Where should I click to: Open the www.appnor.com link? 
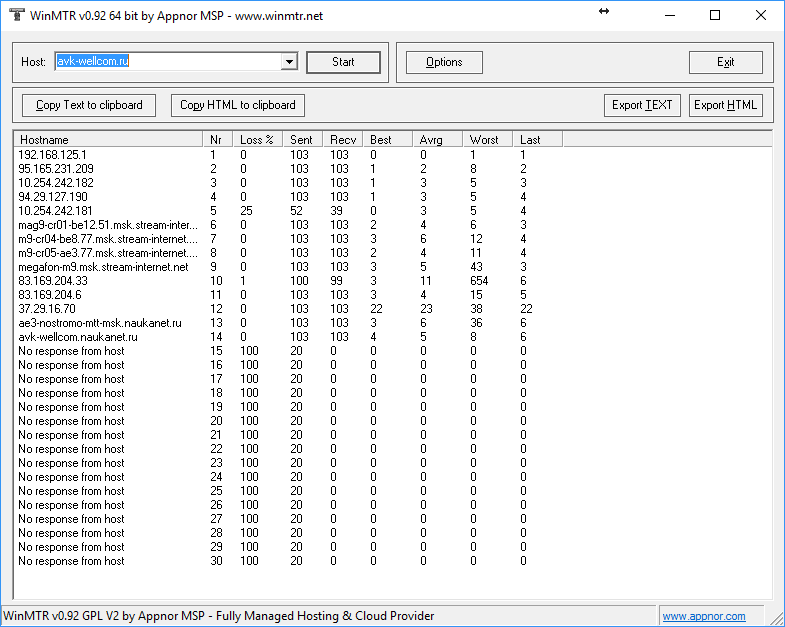tap(704, 616)
